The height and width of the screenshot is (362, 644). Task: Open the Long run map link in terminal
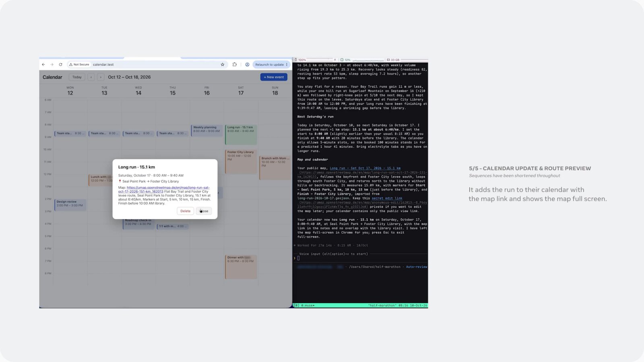[x=365, y=168]
